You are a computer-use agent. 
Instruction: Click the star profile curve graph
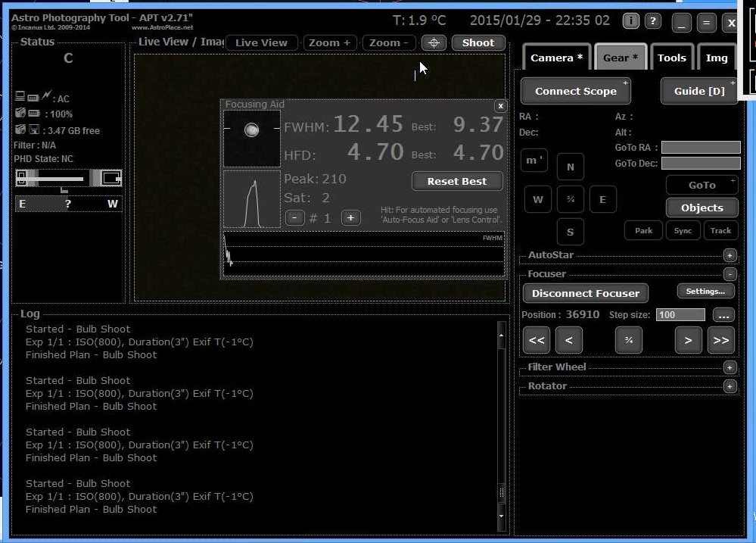(x=252, y=199)
